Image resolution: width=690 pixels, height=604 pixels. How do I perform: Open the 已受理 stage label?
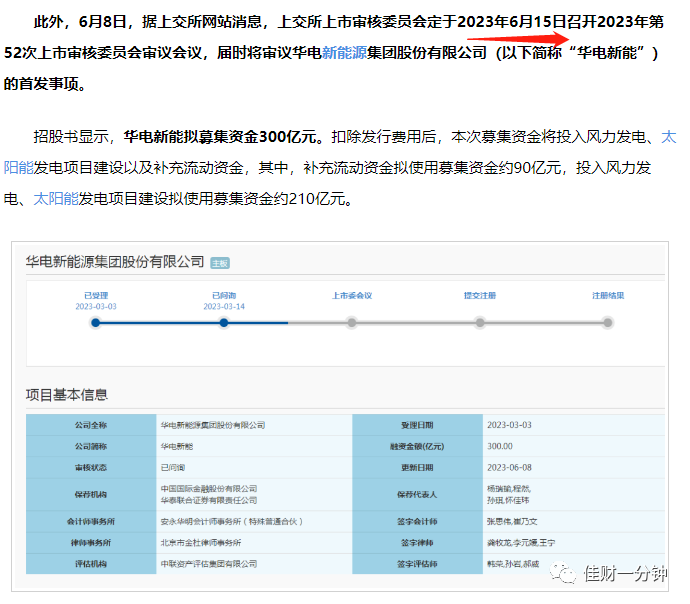click(96, 296)
